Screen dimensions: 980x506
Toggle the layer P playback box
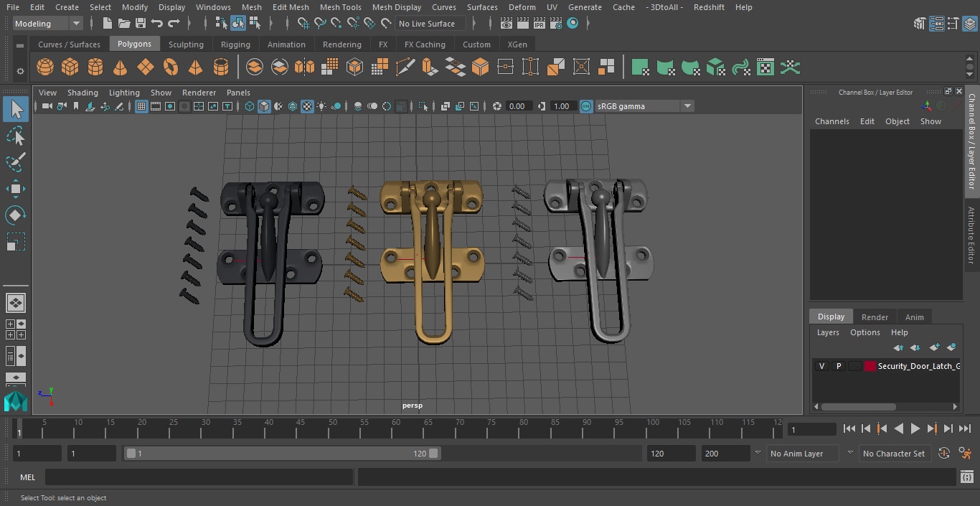(x=838, y=366)
